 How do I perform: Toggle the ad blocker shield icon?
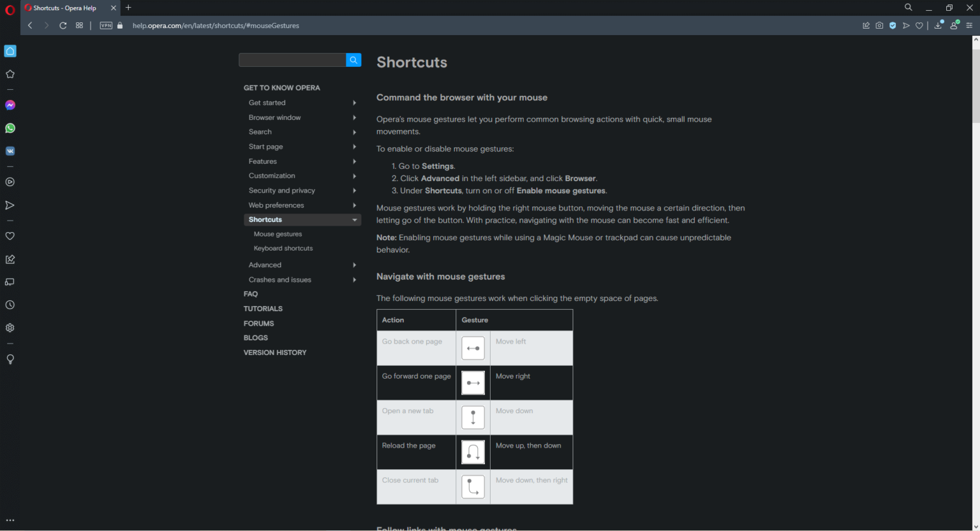tap(893, 25)
